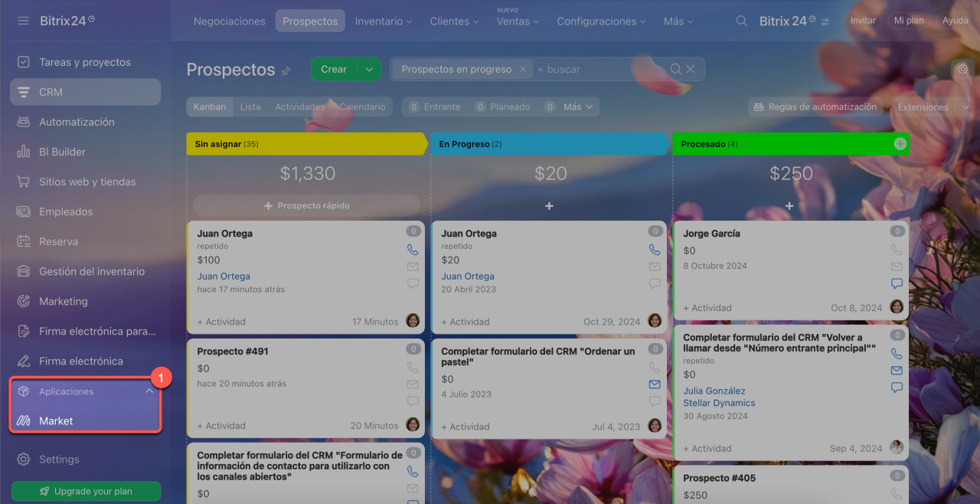Select the Prospectos top tab
Viewport: 980px width, 504px height.
pos(310,21)
